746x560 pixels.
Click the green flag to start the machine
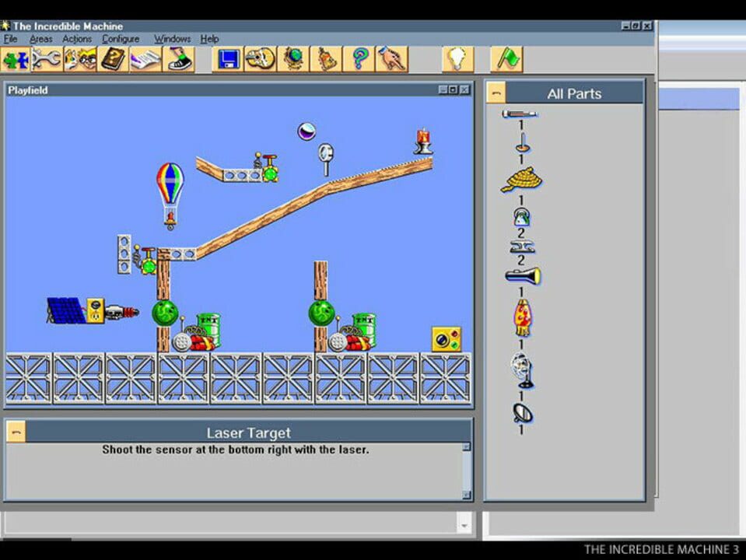[507, 58]
